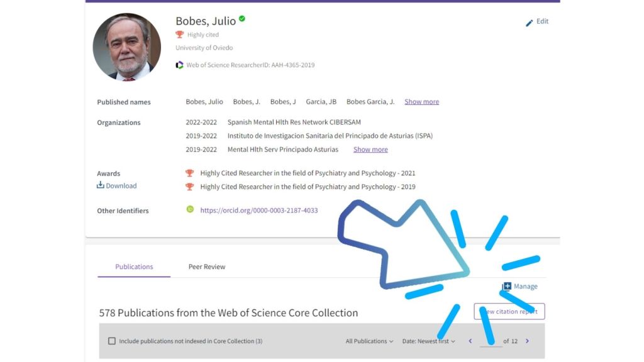
Task: Click the download icon under Awards
Action: coord(100,185)
